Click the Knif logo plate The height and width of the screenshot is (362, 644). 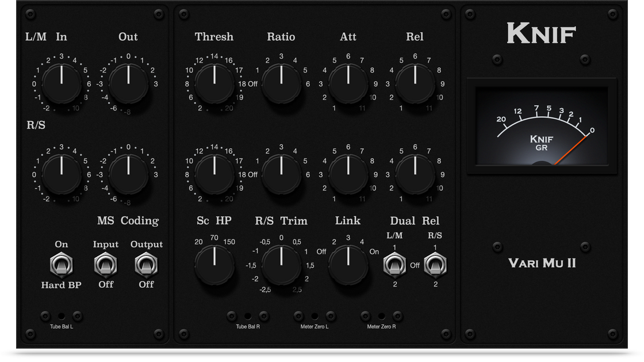(x=540, y=33)
